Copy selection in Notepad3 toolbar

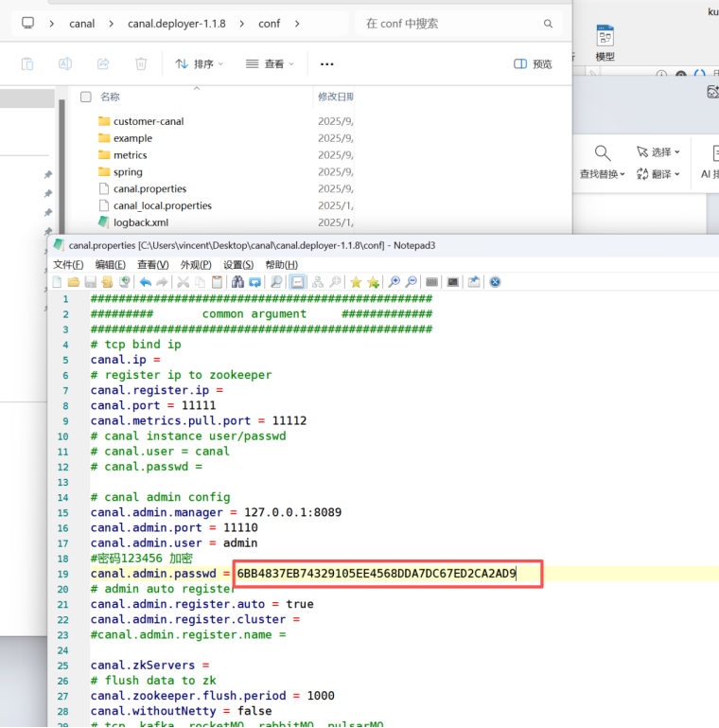point(200,282)
